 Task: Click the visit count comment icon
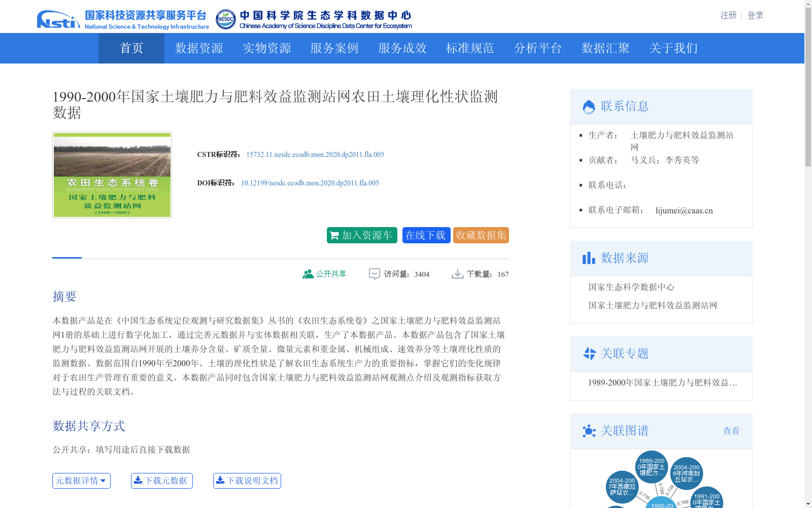pos(375,274)
